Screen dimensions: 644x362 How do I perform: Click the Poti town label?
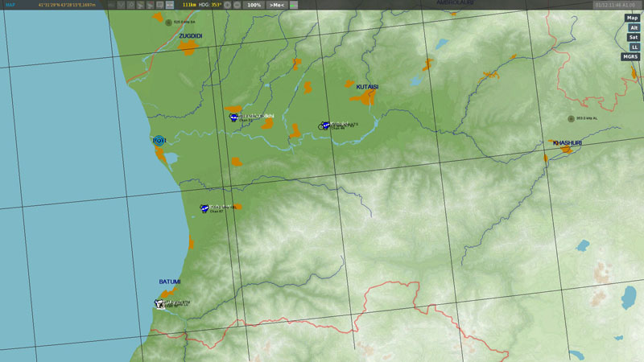tap(159, 141)
